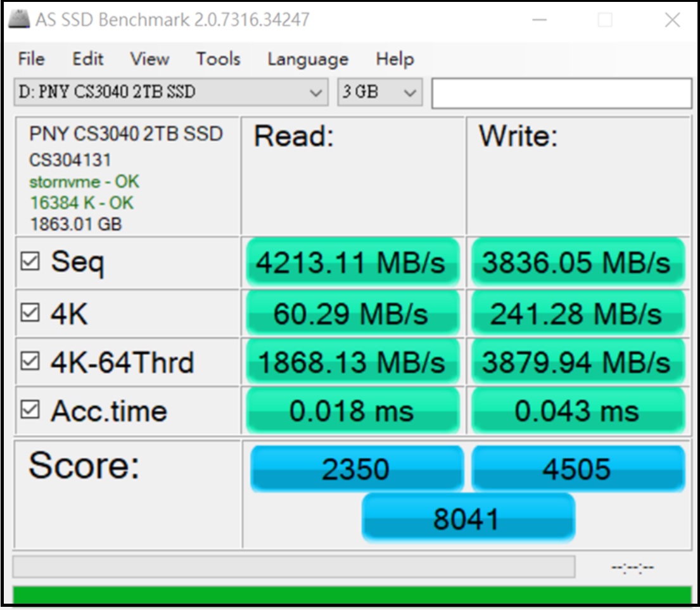Uncheck the 4K-64Thrd test checkbox

30,361
